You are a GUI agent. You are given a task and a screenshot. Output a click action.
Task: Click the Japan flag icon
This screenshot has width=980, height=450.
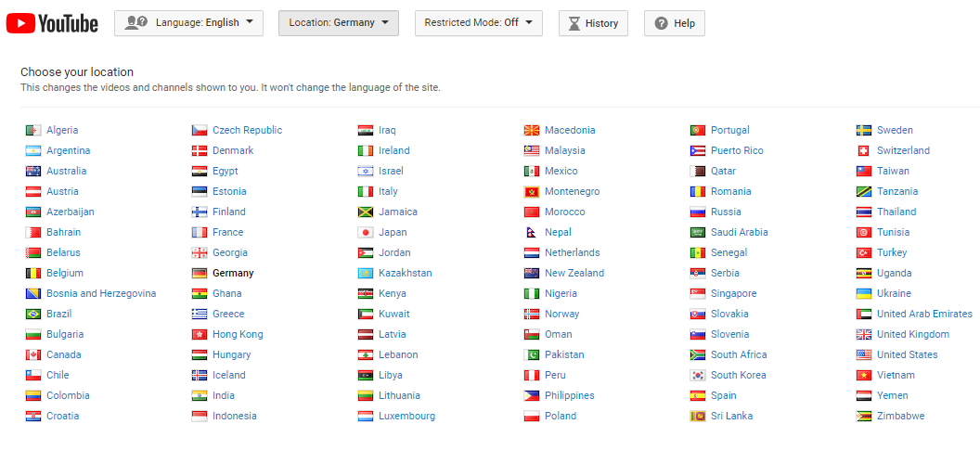click(366, 233)
